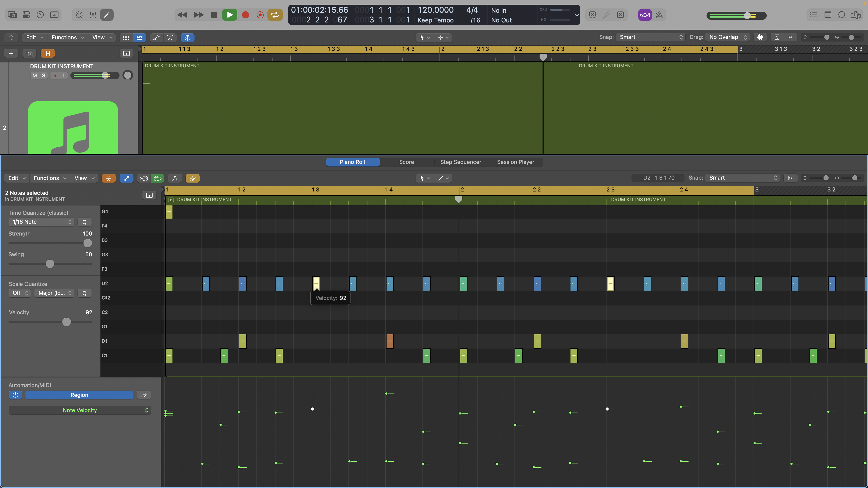This screenshot has height=488, width=868.
Task: Open Scale Quantize Off dropdown
Action: [19, 293]
